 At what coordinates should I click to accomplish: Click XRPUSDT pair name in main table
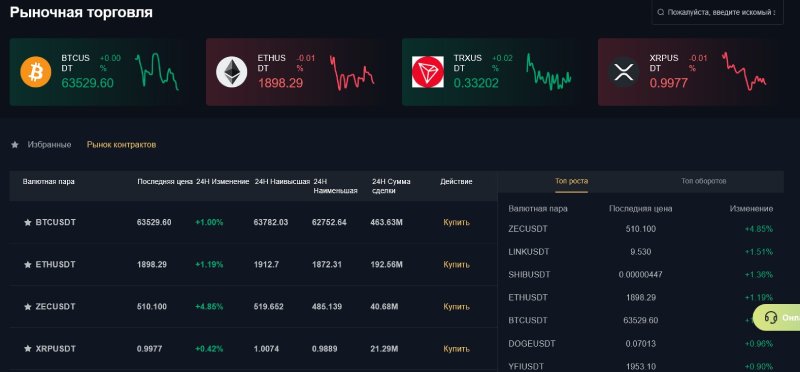[x=56, y=349]
